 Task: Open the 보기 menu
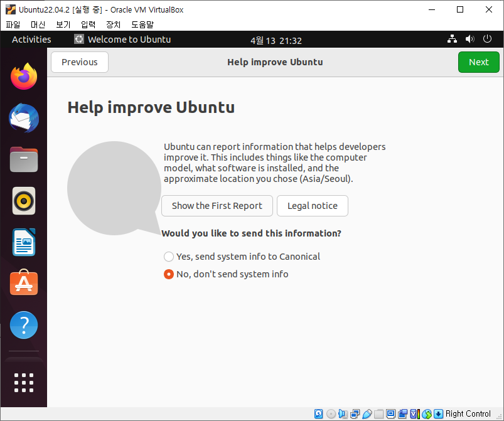63,24
